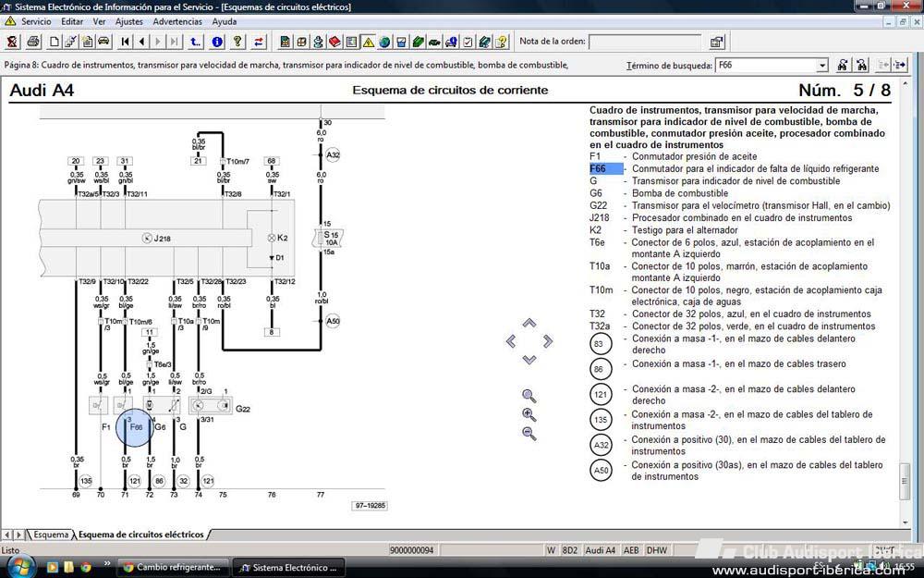Screen dimensions: 924x578
Task: Click 'AEB' engine code in status bar
Action: pyautogui.click(x=631, y=550)
